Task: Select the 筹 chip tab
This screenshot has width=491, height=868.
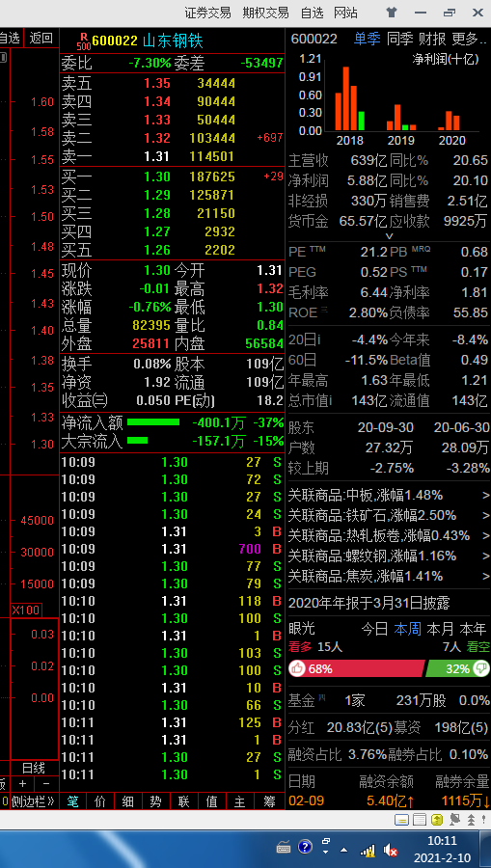Action: point(269,801)
